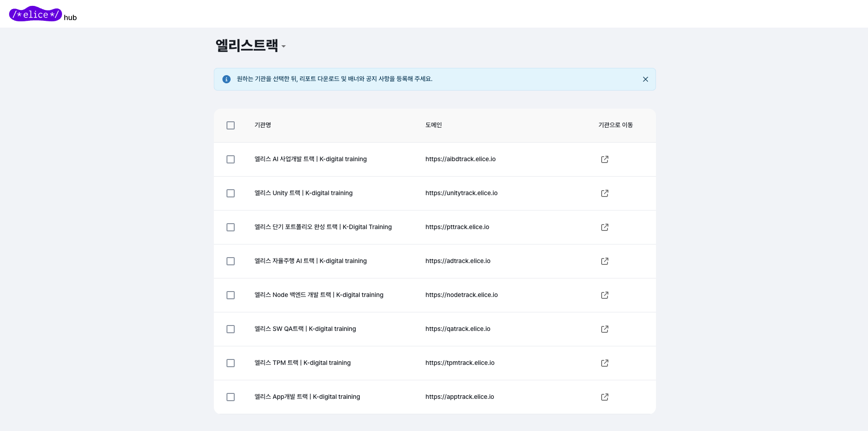Select 엘리스 단기 포트폴리오 완성 트랙 name
Screen dimensions: 868x431
pyautogui.click(x=323, y=227)
